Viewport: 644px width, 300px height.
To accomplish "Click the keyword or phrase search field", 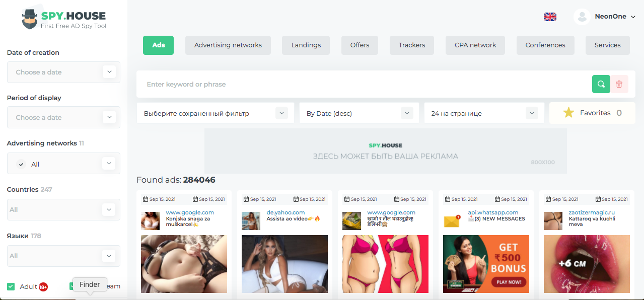I will coord(363,84).
